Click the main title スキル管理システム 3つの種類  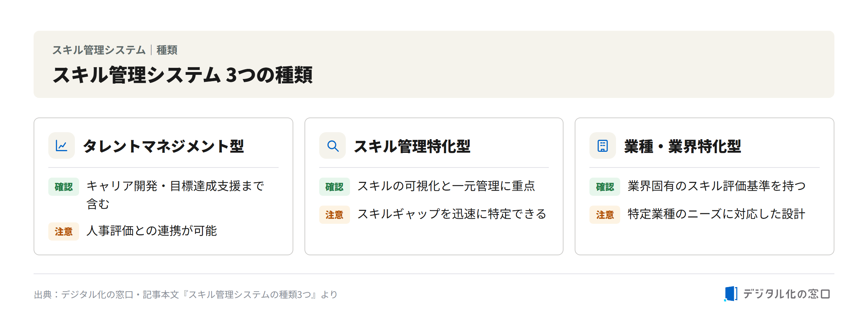(183, 75)
